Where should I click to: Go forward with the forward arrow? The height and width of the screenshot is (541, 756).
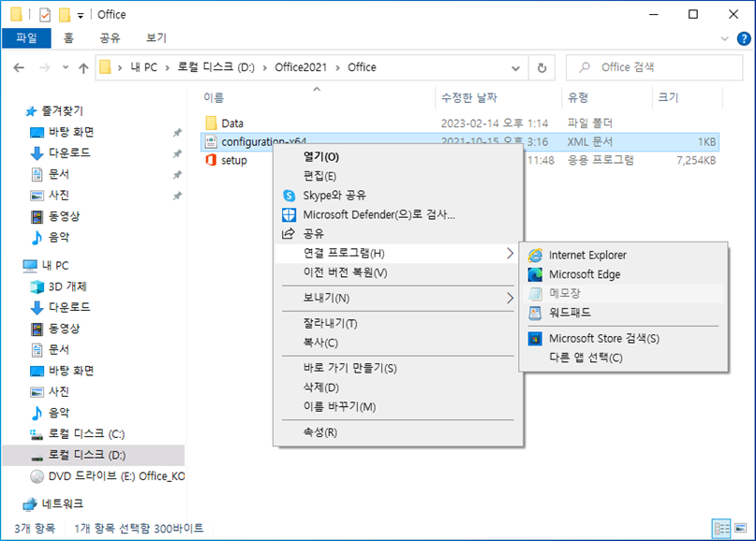pyautogui.click(x=44, y=68)
